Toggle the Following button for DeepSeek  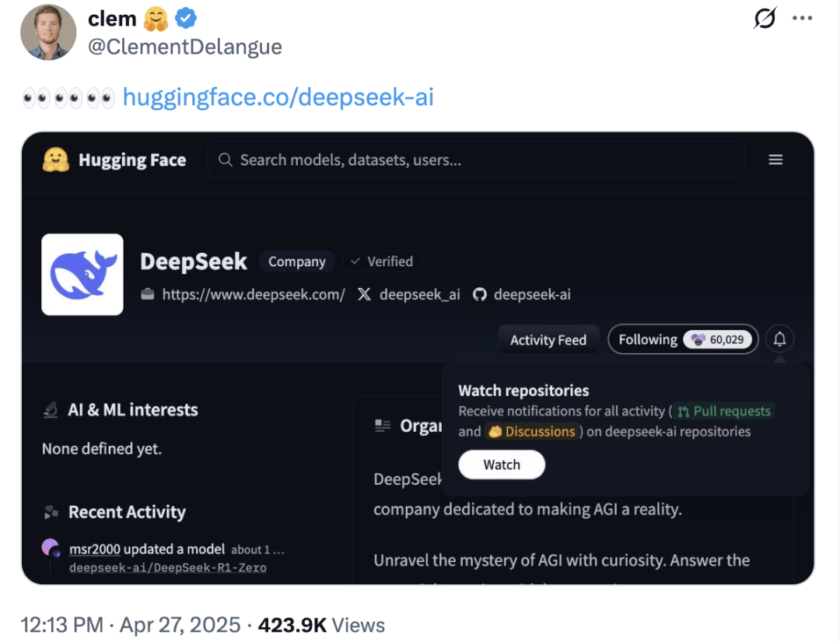[683, 339]
